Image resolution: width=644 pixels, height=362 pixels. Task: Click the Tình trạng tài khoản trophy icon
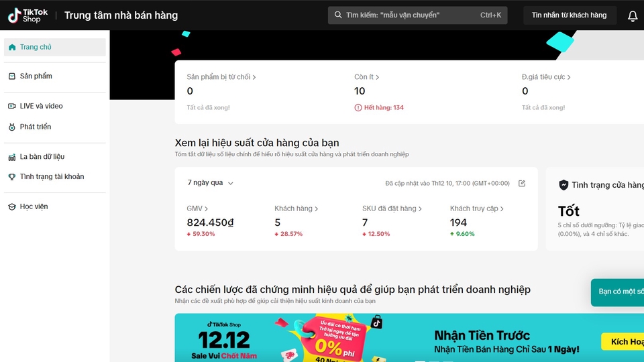pyautogui.click(x=12, y=177)
